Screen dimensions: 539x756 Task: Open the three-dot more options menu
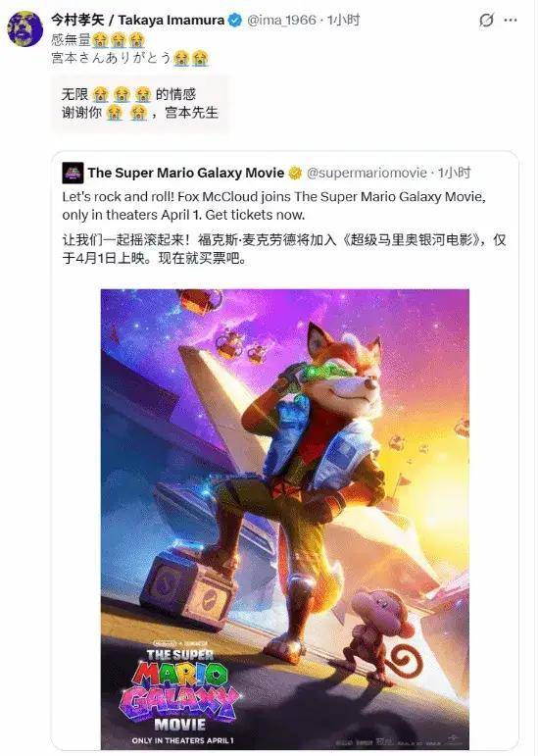point(511,21)
